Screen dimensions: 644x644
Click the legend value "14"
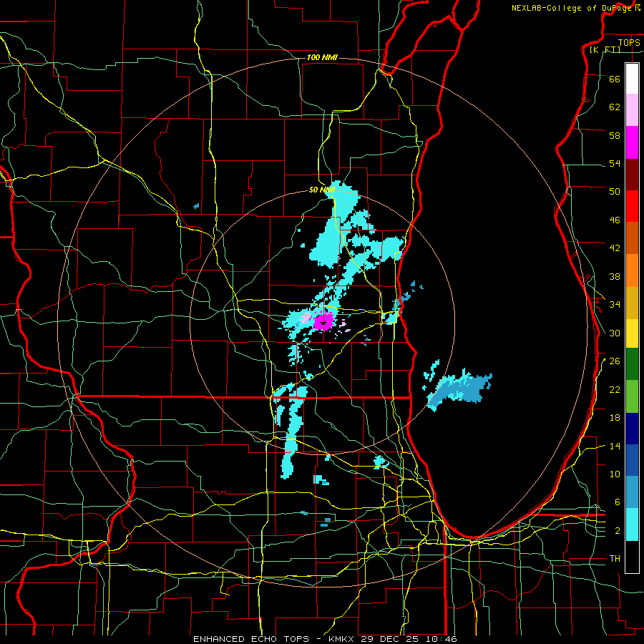615,446
